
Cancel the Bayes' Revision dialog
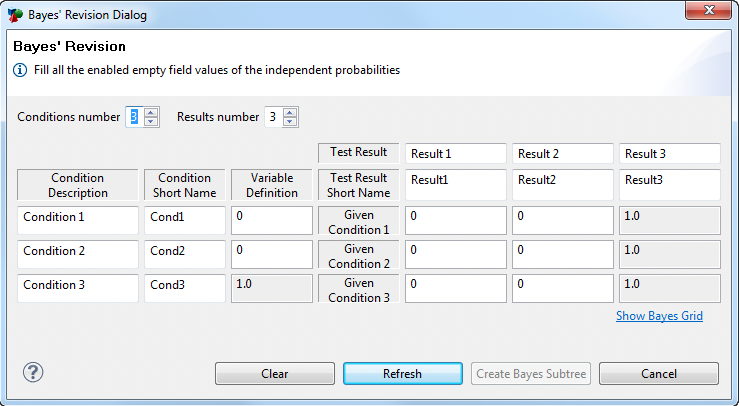tap(659, 373)
